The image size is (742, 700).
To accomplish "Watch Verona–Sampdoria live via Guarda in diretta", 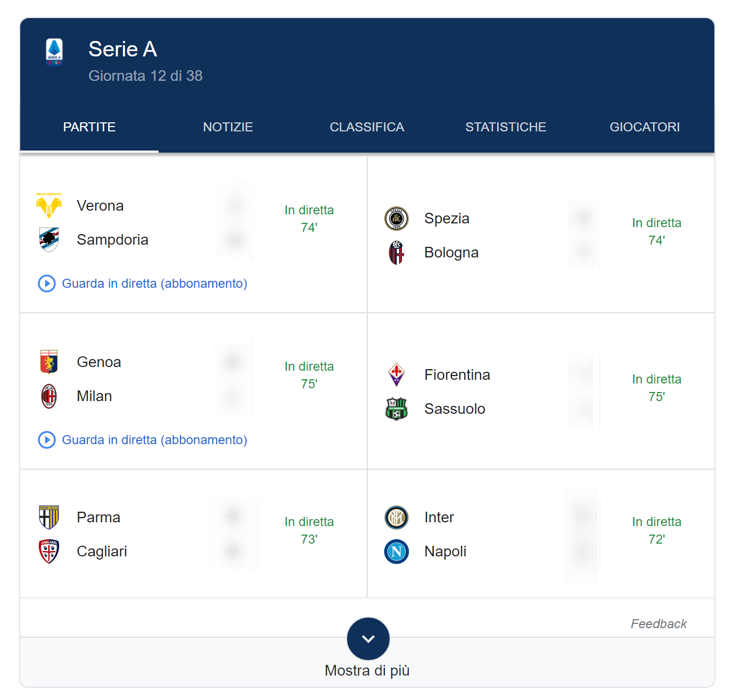I will click(154, 284).
